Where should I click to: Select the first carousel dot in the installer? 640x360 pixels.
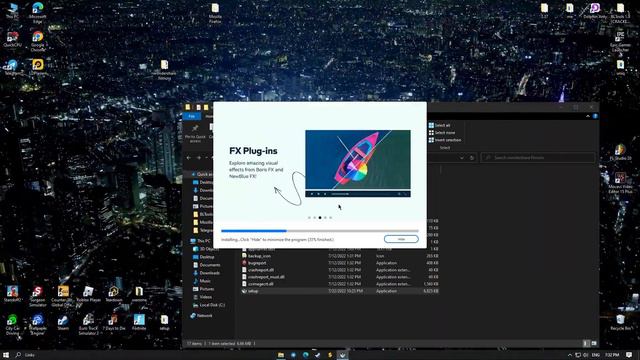click(x=309, y=218)
